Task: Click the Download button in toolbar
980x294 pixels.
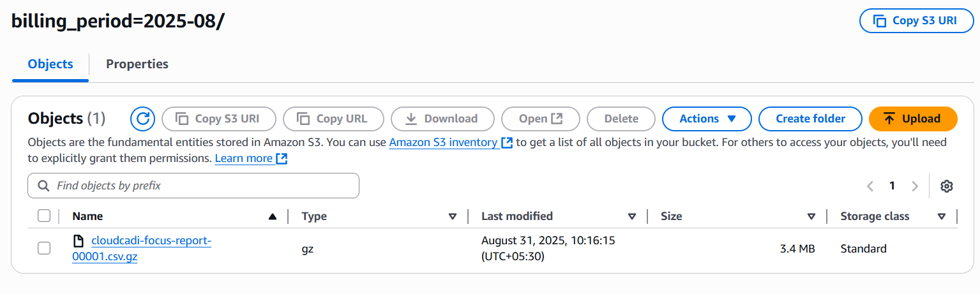Action: [x=442, y=119]
